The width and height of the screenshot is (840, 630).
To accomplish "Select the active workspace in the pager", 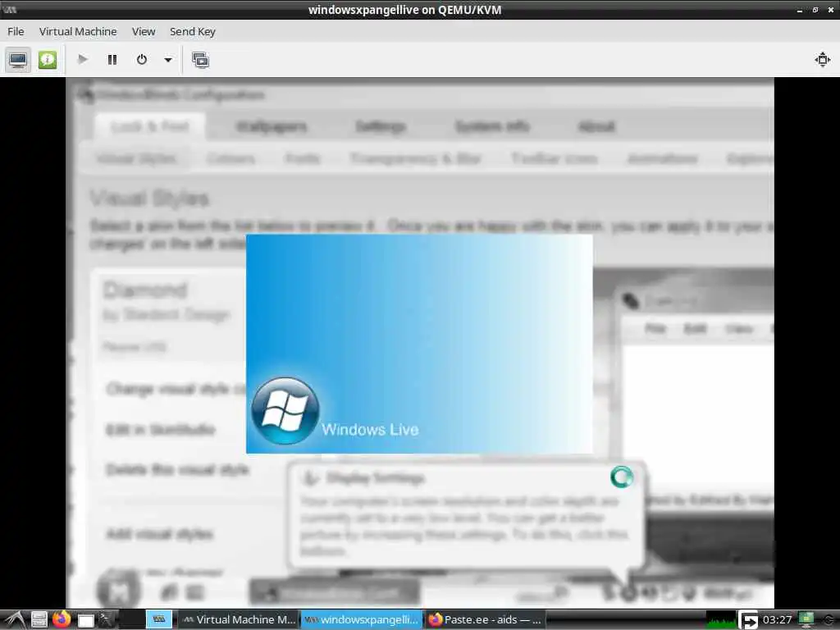I will tap(159, 619).
